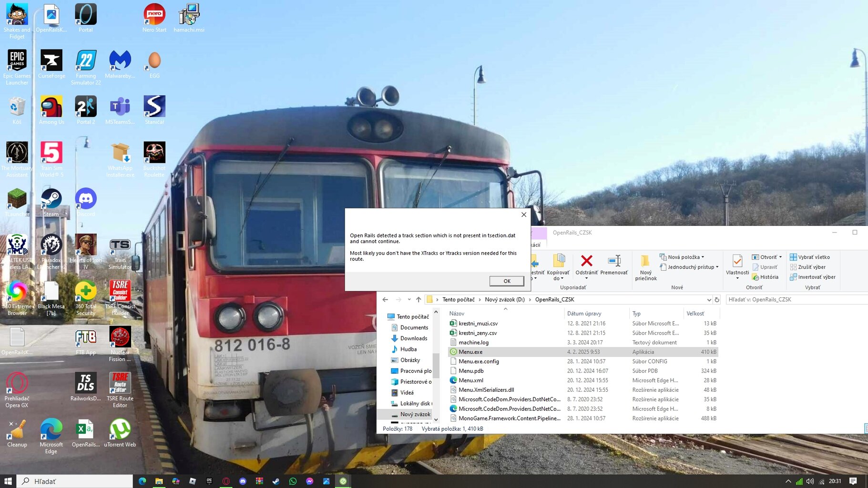Image resolution: width=868 pixels, height=488 pixels.
Task: Open WhatsApp from the taskbar
Action: 293,481
